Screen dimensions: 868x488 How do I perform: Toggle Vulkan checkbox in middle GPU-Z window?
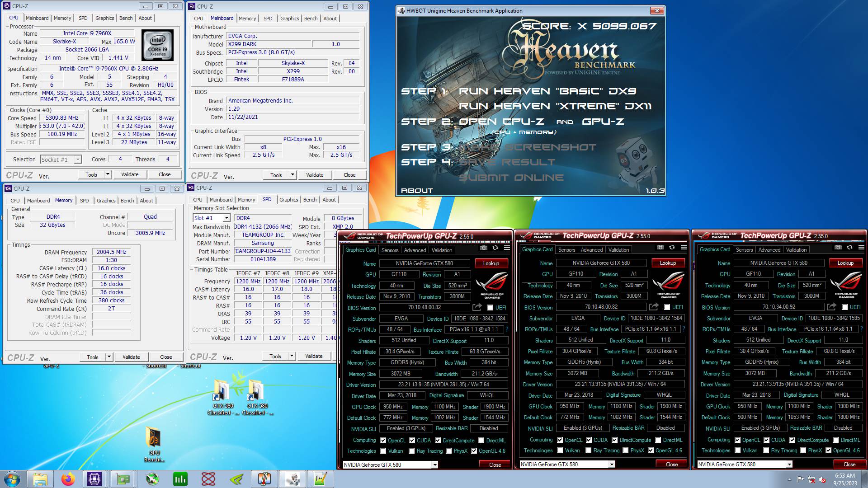(560, 450)
